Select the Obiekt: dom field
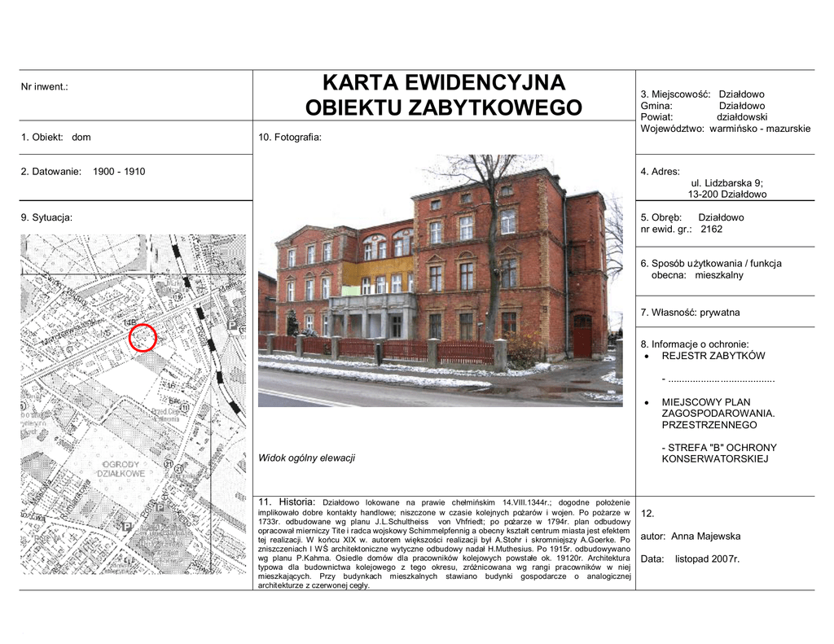834x644 pixels. click(56, 137)
